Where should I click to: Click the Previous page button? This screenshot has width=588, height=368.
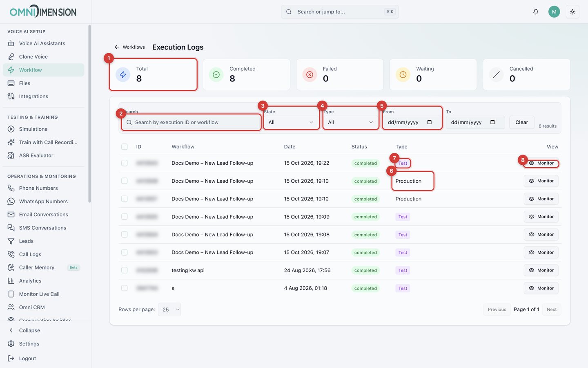point(497,310)
